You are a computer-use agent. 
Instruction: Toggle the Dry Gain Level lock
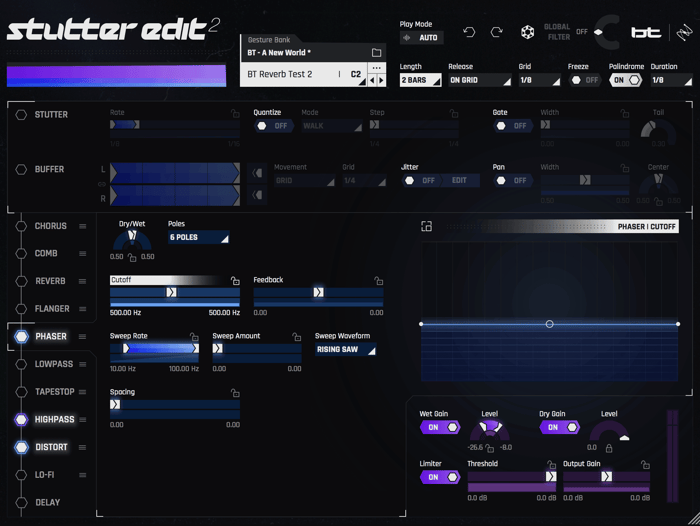tap(608, 448)
